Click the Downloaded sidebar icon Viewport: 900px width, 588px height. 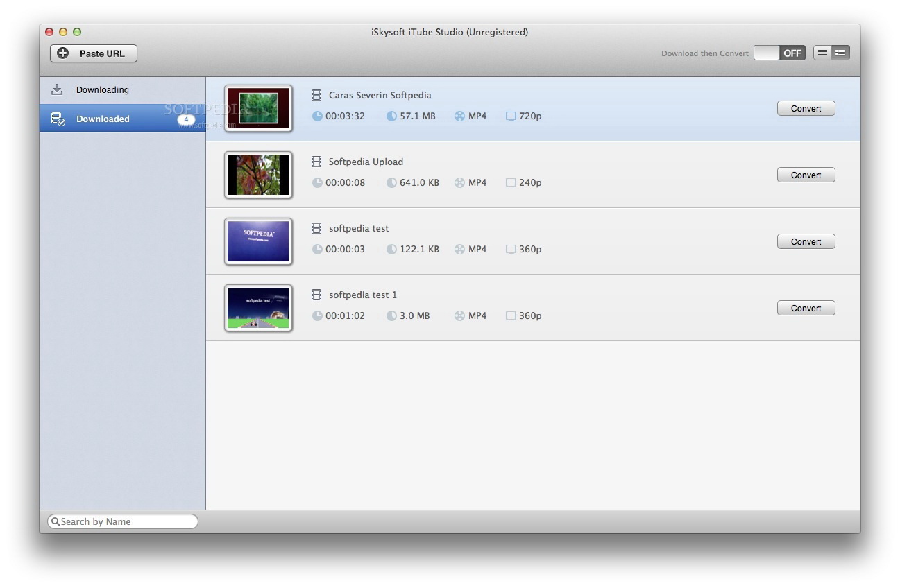coord(58,119)
